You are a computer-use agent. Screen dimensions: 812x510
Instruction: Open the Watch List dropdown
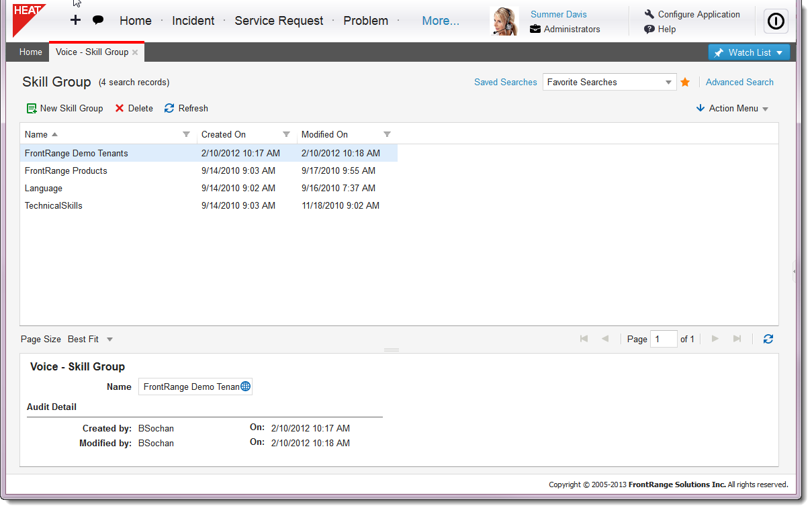pos(749,52)
